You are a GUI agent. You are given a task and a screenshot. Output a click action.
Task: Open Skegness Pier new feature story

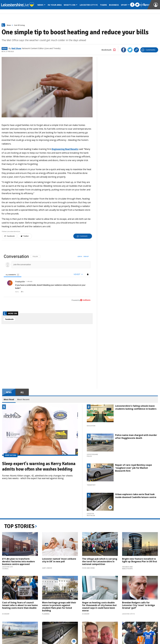[x=140, y=560]
